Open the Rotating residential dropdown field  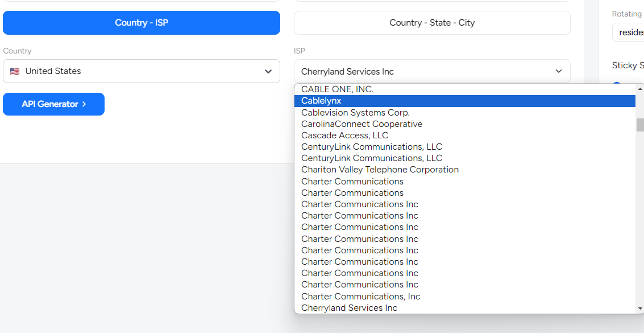pos(628,32)
